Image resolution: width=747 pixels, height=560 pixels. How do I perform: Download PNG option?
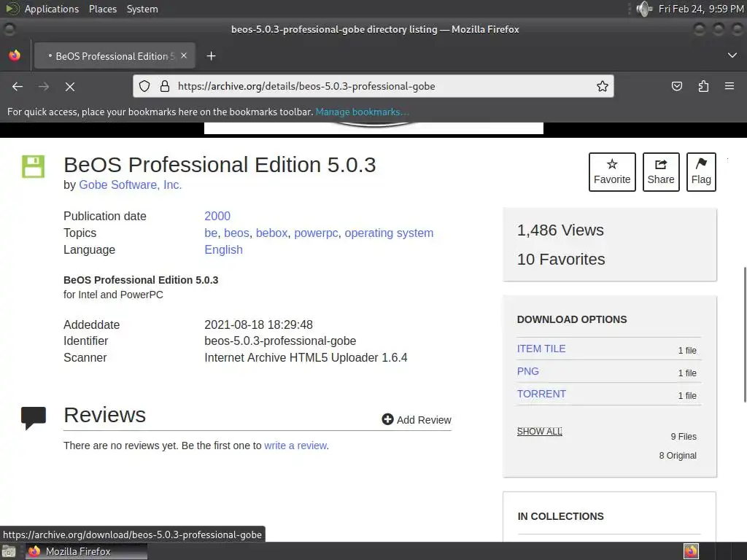coord(528,371)
